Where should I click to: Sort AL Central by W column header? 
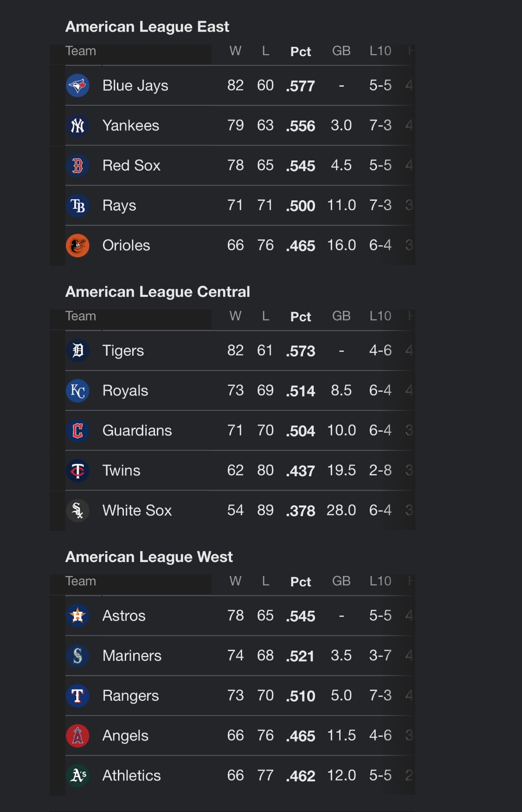235,316
